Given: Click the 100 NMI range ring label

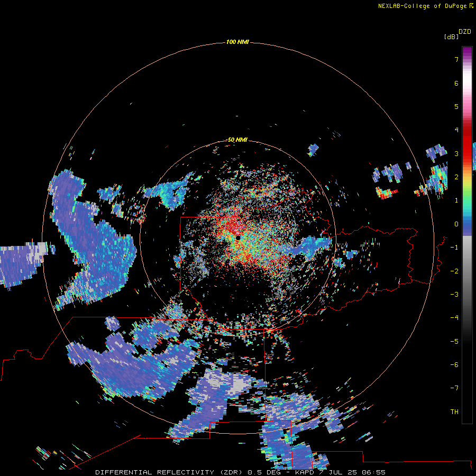Looking at the screenshot, I should (x=237, y=42).
